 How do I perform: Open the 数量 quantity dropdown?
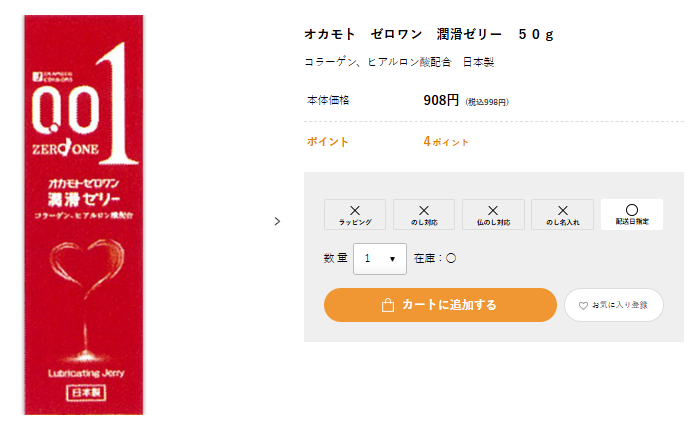tap(380, 258)
